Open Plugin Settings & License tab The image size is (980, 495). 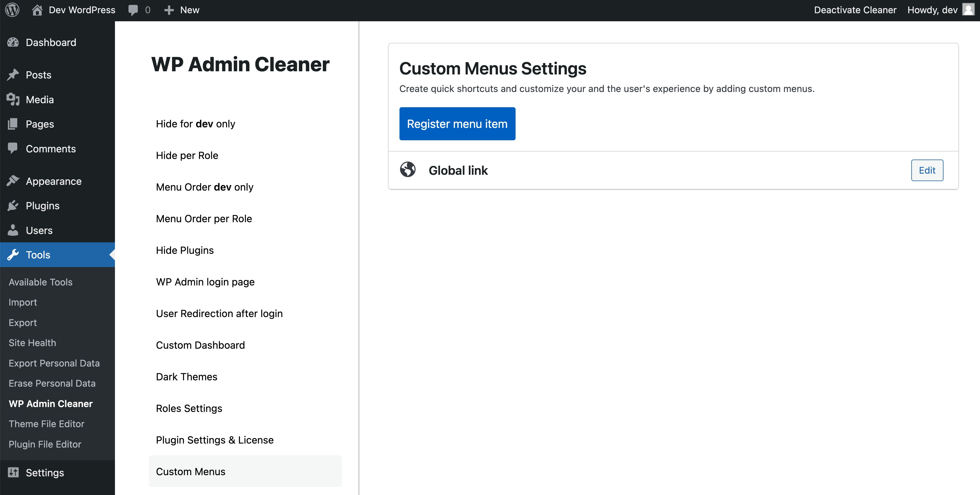(215, 440)
